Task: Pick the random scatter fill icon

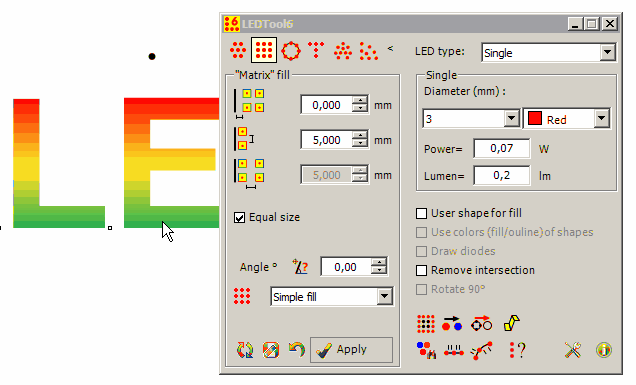Action: 368,51
